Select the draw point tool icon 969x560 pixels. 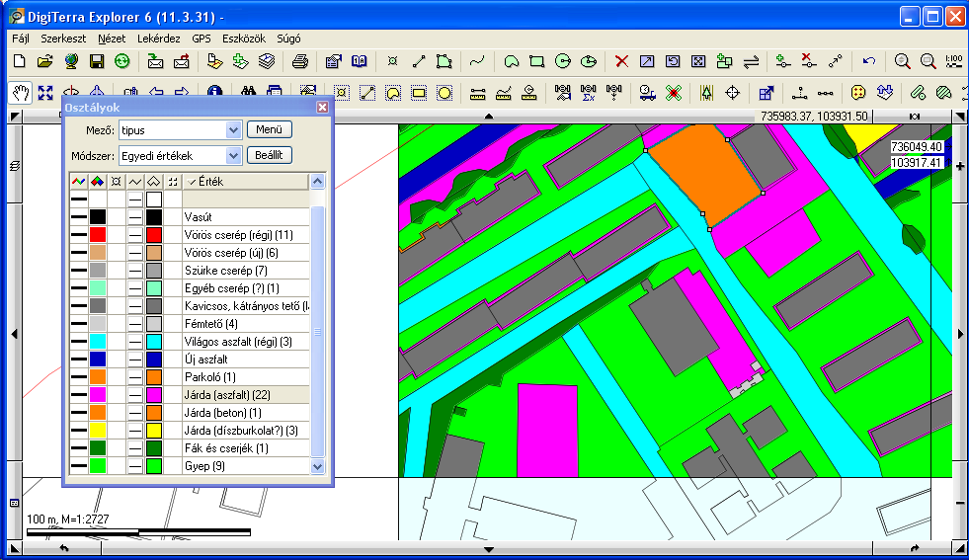(x=392, y=61)
